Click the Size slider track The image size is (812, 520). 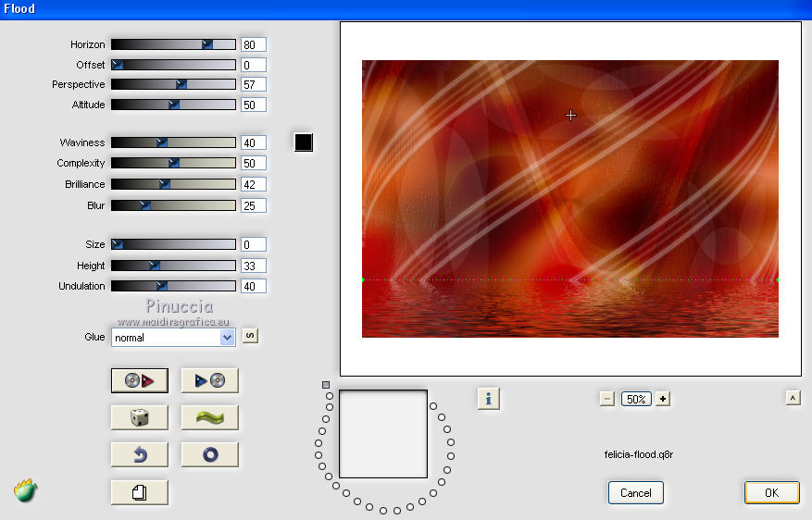pyautogui.click(x=173, y=244)
